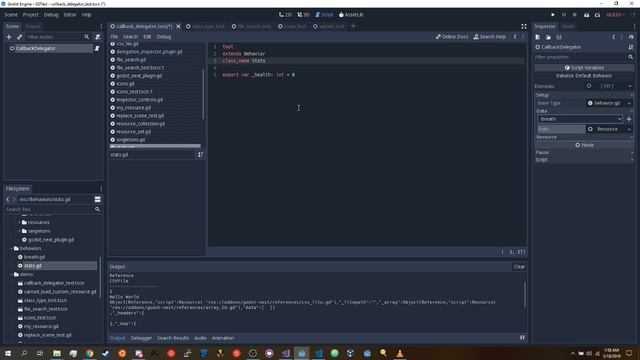640x360 pixels.
Task: Play the project
Action: 553,15
